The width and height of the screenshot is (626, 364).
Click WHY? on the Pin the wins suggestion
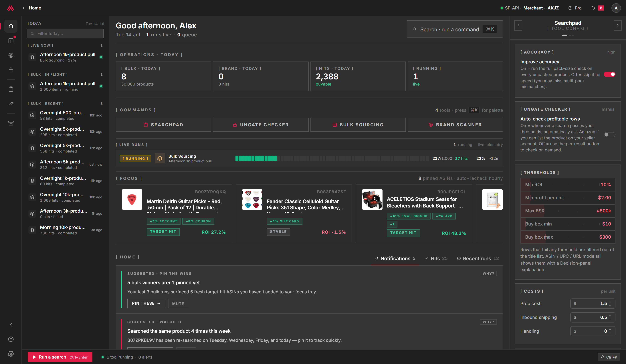coord(488,274)
